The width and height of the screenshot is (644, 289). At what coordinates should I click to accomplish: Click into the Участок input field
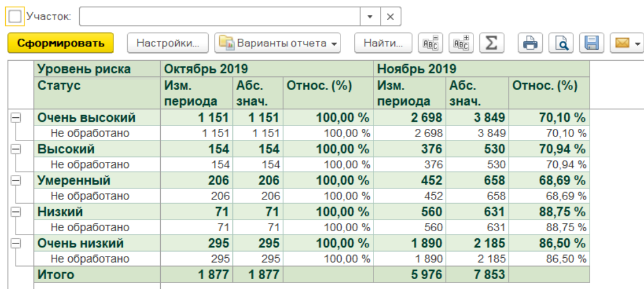coord(220,17)
